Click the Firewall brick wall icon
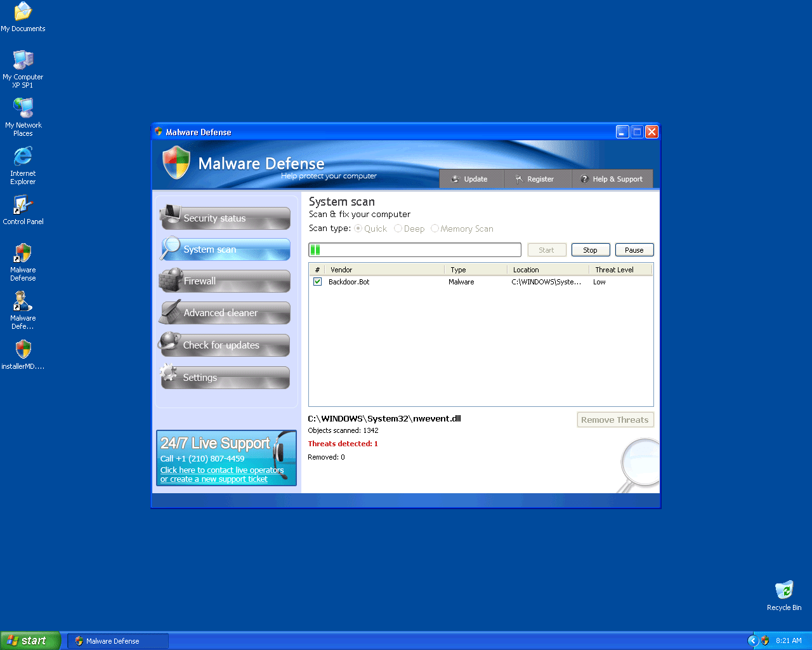The width and height of the screenshot is (812, 650). pos(170,280)
